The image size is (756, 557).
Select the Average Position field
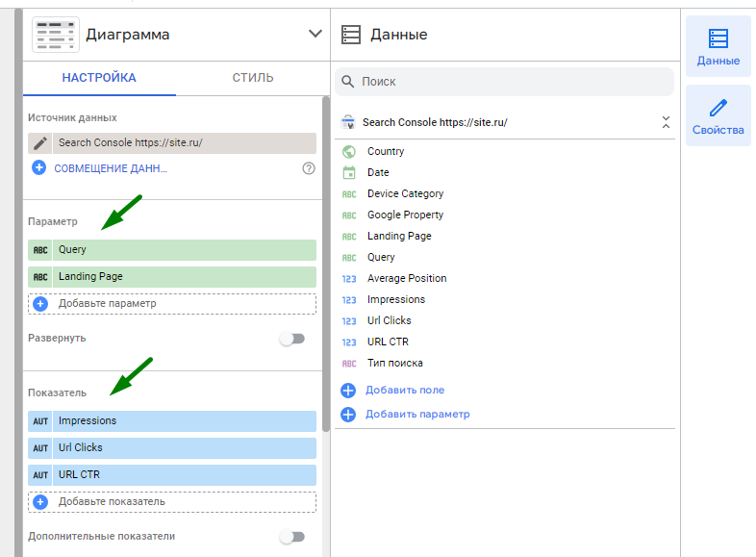coord(407,279)
